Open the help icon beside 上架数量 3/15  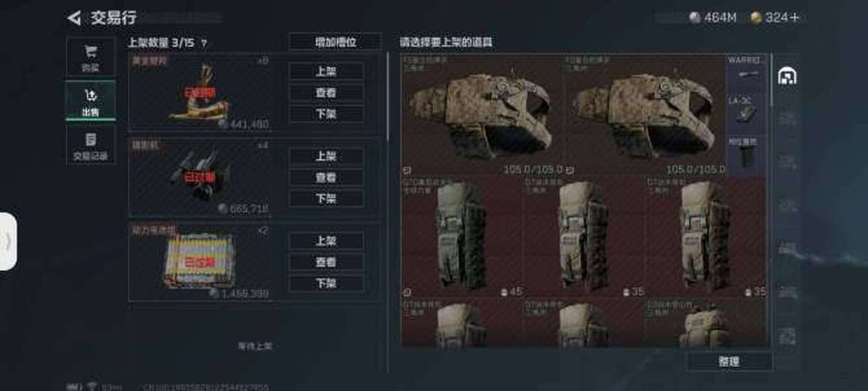point(204,43)
